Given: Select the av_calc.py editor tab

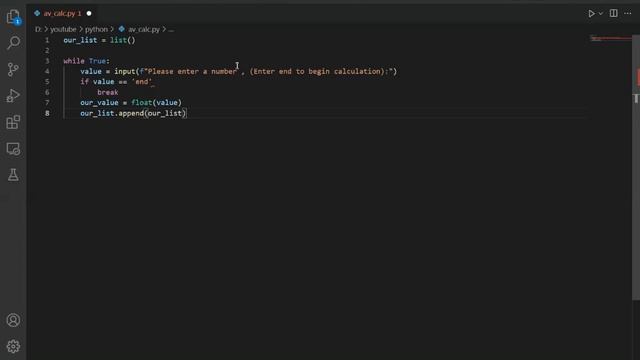Looking at the screenshot, I should [x=62, y=13].
